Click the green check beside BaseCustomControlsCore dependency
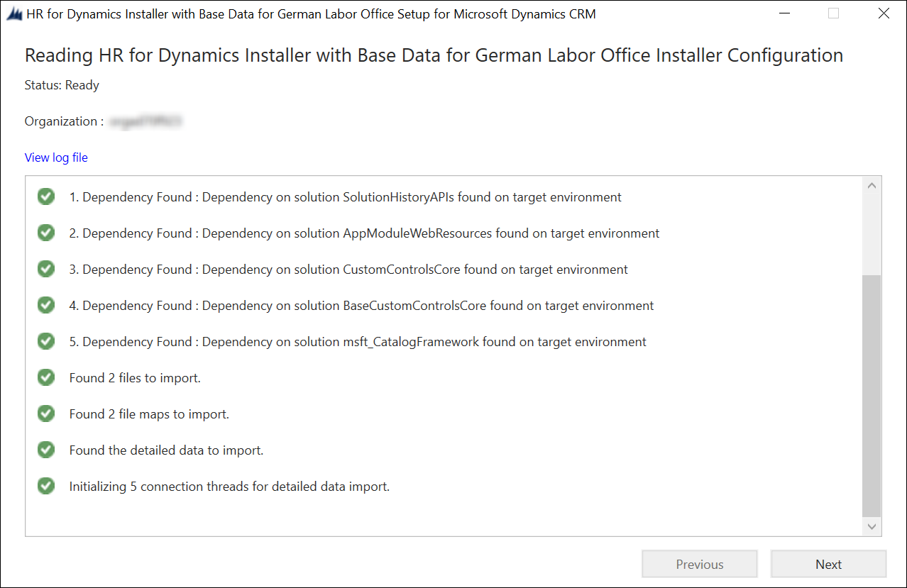Screen dimensions: 907x588 point(46,305)
